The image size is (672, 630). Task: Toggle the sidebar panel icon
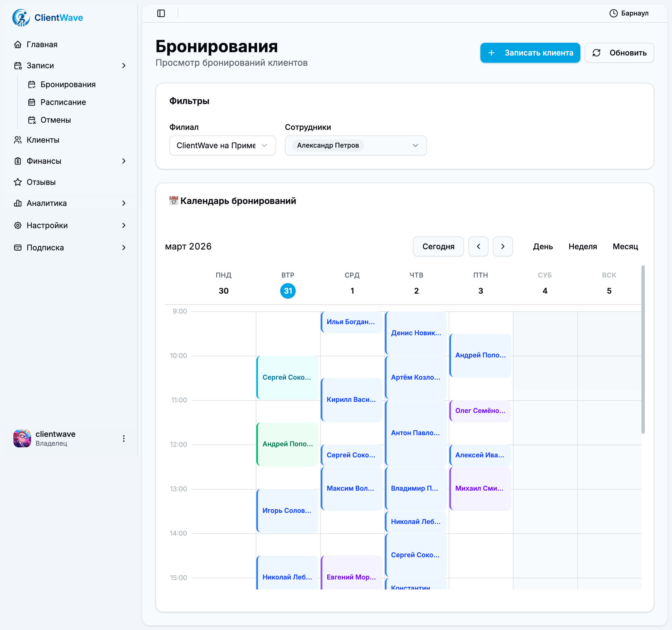point(161,13)
